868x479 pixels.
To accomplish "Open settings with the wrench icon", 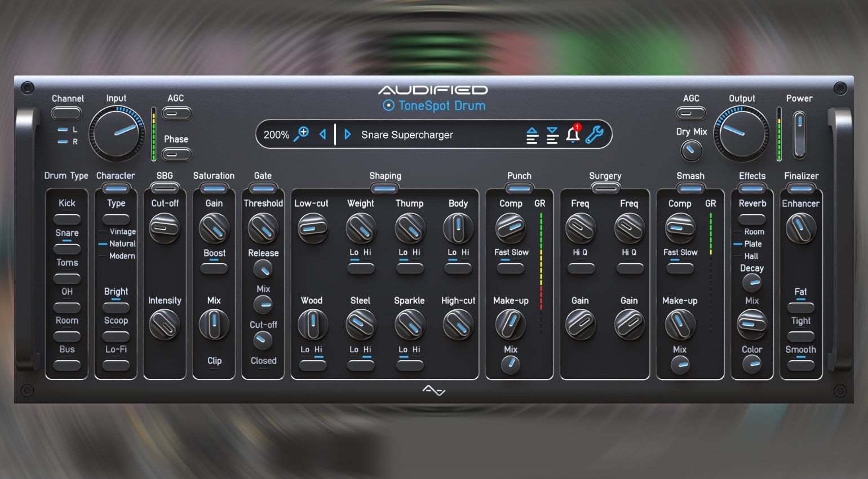I will point(594,134).
